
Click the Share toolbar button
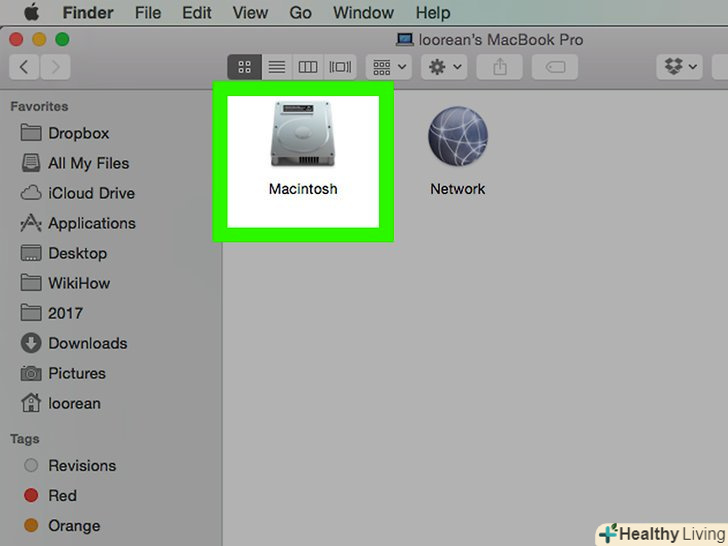pos(500,67)
